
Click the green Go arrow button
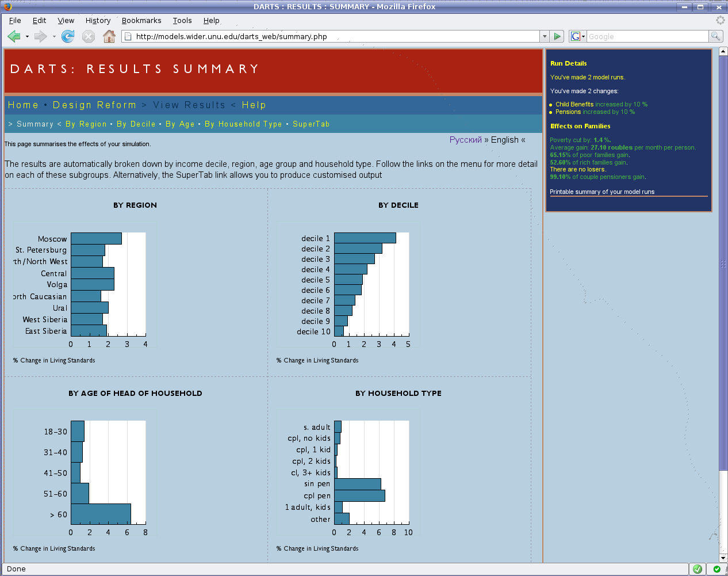point(557,36)
